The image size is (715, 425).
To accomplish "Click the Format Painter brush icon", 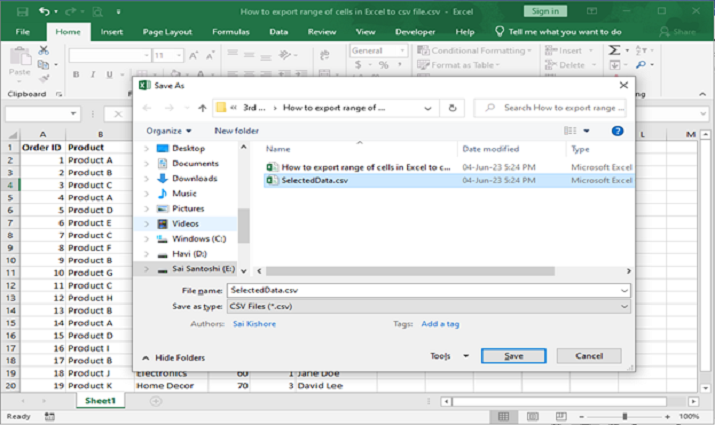I will 43,79.
